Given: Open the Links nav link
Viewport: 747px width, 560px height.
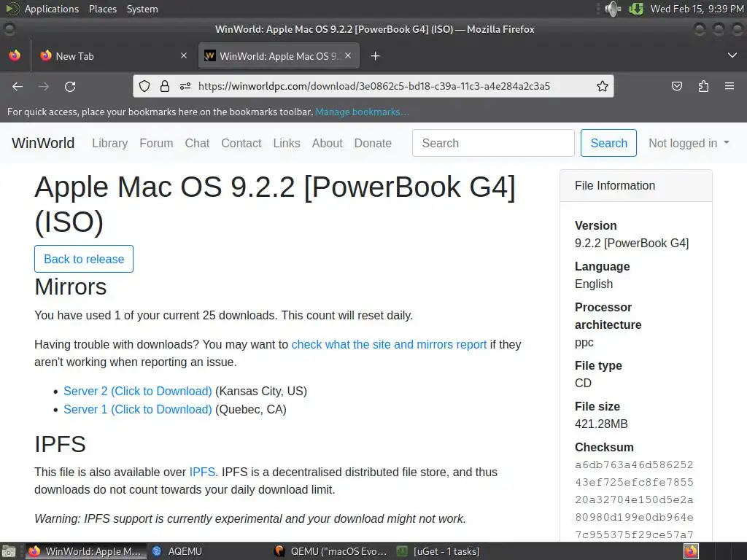Looking at the screenshot, I should click(287, 143).
